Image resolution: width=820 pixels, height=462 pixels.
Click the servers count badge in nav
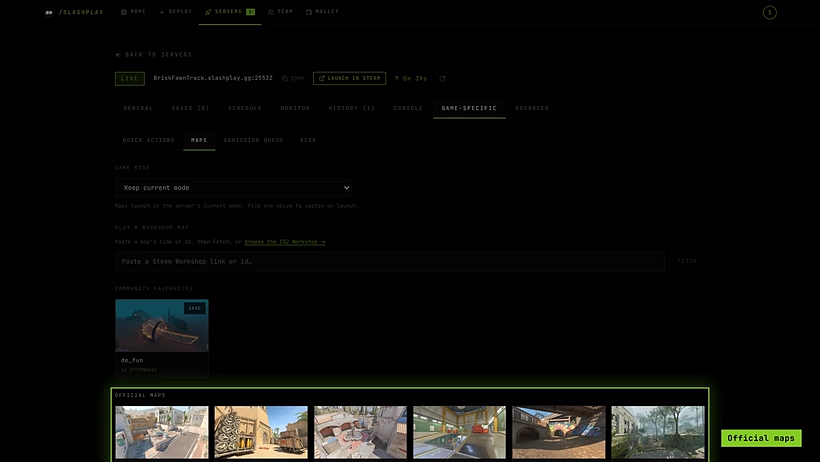click(x=250, y=12)
